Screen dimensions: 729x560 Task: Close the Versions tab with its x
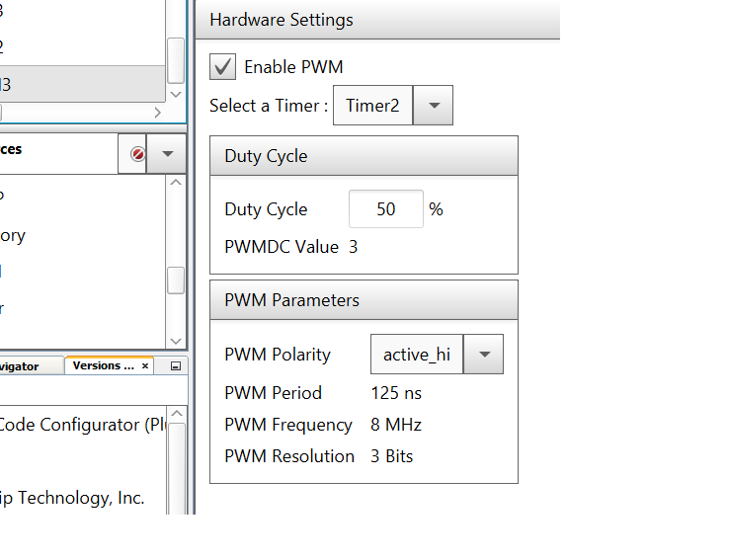point(145,366)
